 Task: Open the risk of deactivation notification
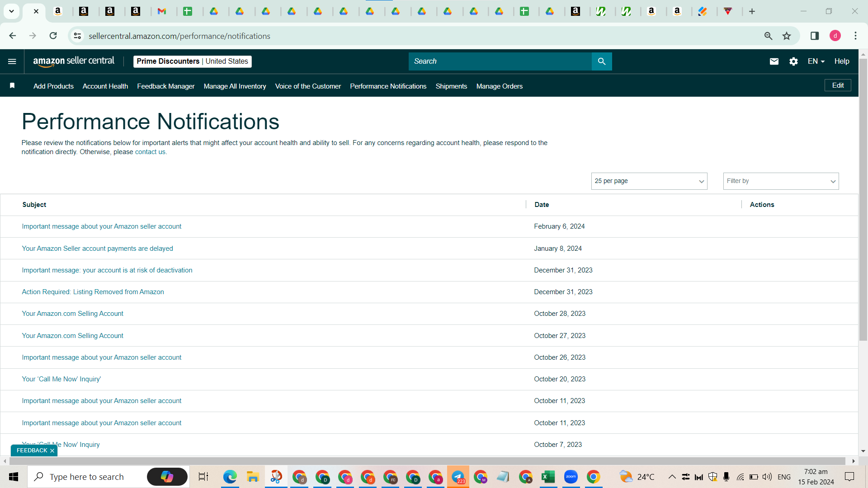[x=107, y=270]
